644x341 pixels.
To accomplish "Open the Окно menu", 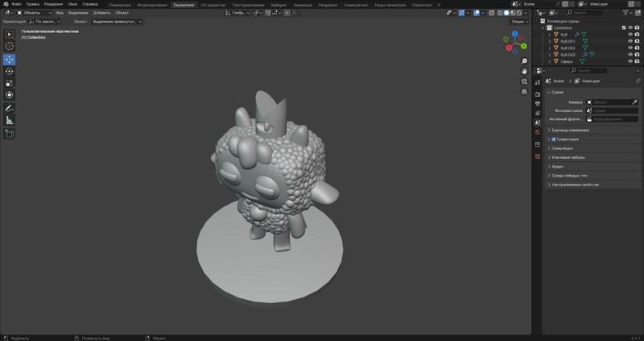I will coord(72,4).
